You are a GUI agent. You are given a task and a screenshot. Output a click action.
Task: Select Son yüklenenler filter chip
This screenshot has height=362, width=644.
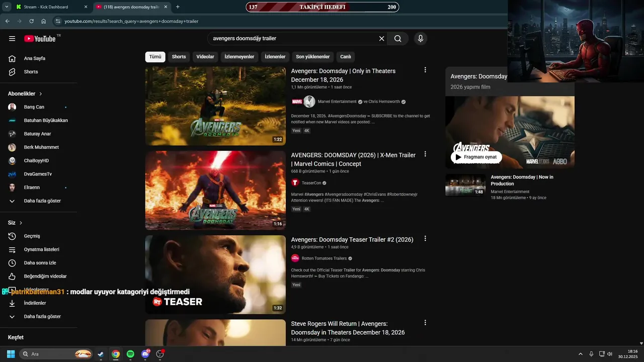pos(313,57)
